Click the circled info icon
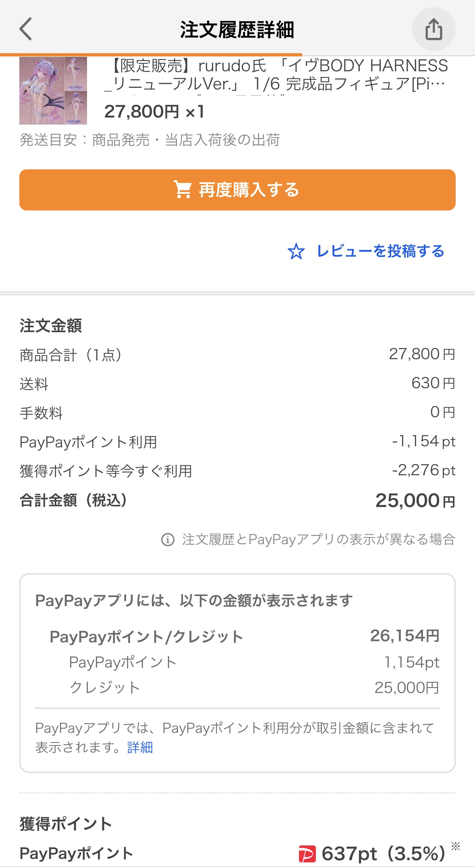475x868 pixels. click(168, 539)
